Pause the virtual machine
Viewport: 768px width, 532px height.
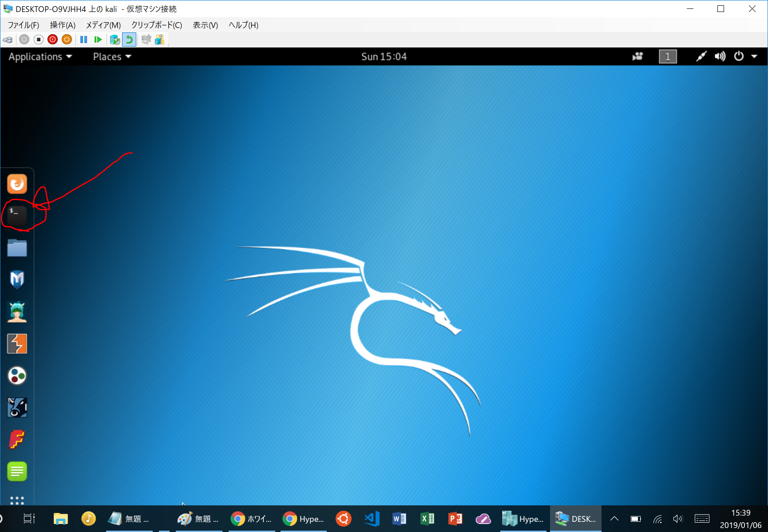[x=83, y=40]
